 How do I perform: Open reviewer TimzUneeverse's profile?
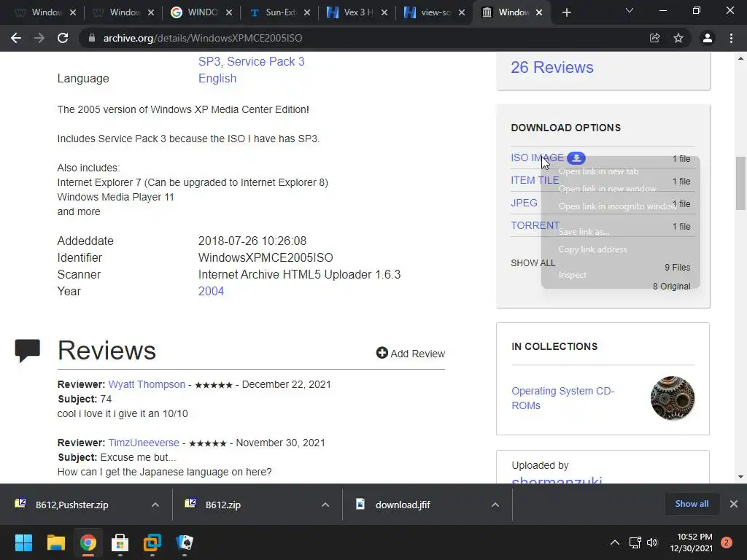(x=144, y=443)
